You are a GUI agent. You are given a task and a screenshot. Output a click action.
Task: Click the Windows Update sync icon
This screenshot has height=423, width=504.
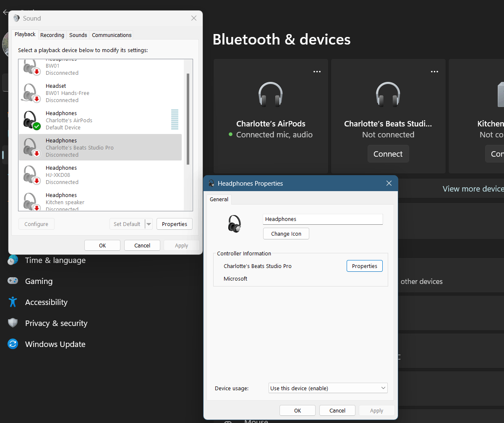coord(13,344)
